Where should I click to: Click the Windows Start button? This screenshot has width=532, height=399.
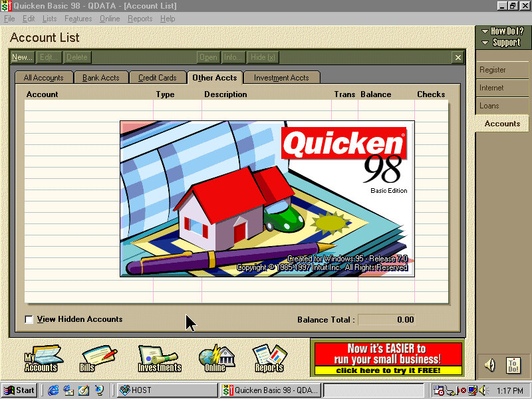point(20,390)
